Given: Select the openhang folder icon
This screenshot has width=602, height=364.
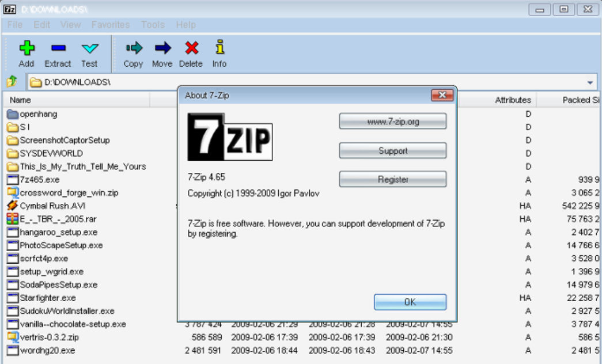Looking at the screenshot, I should [x=13, y=114].
